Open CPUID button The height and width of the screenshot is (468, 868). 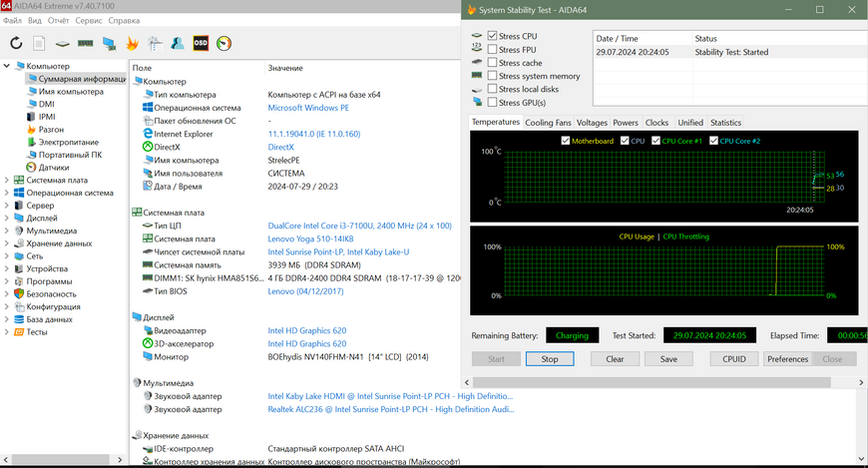pyautogui.click(x=734, y=359)
